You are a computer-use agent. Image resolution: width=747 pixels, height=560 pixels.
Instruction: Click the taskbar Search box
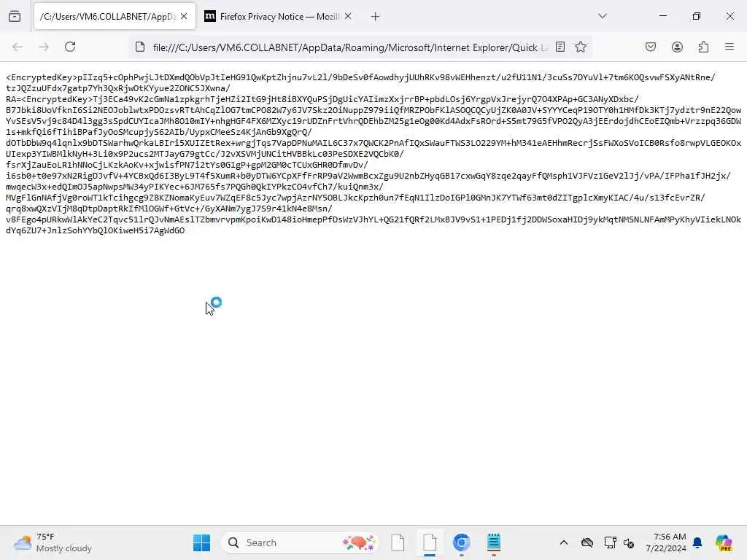300,542
